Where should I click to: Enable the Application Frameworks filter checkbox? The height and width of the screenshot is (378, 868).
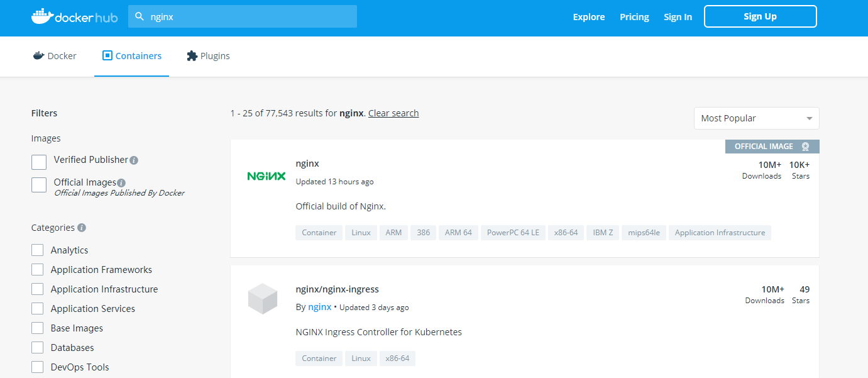(x=38, y=270)
